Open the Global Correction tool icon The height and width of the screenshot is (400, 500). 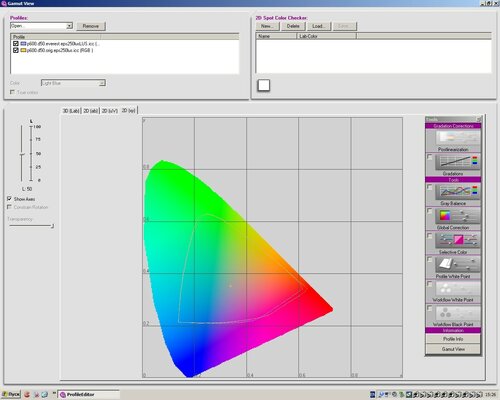point(457,216)
